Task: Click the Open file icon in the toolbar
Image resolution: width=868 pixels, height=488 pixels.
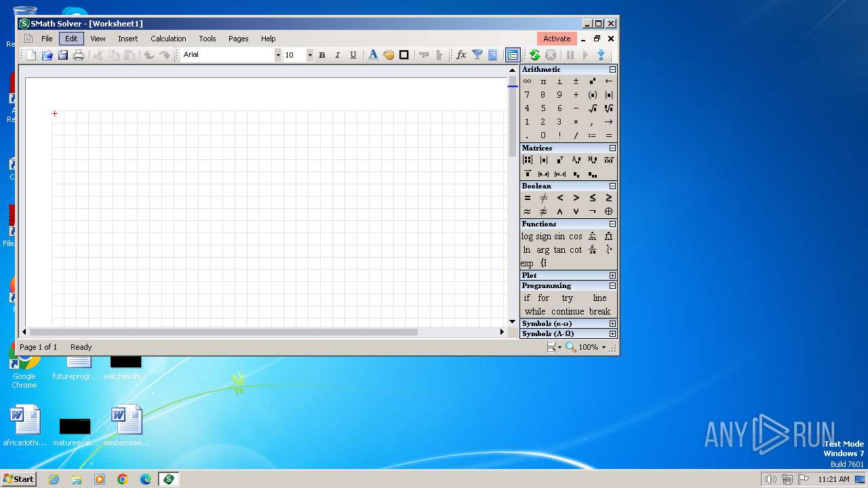Action: pyautogui.click(x=47, y=55)
